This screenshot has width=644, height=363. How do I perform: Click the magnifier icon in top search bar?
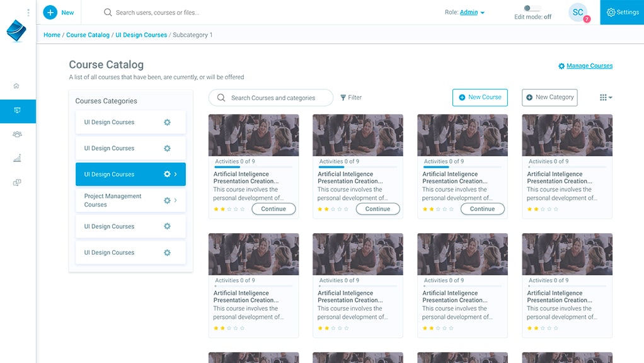click(x=108, y=13)
